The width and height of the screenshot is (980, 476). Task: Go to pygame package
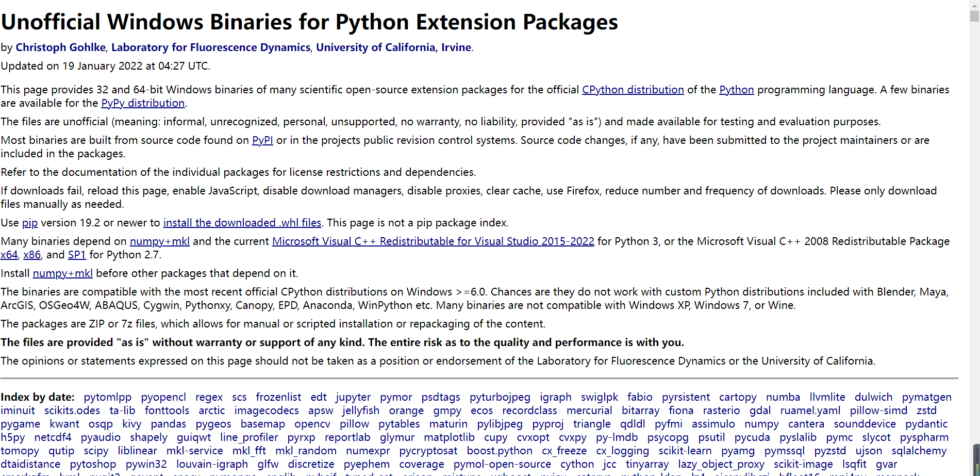(21, 424)
